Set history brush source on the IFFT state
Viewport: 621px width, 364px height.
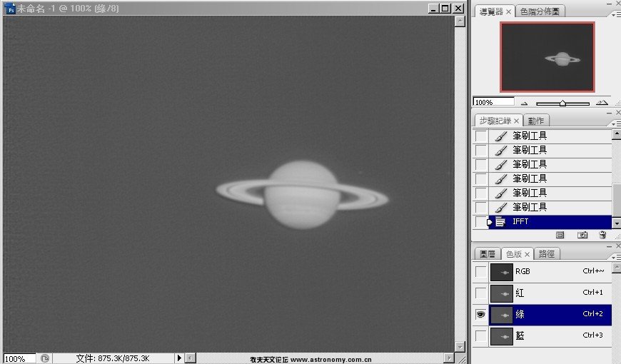click(x=480, y=222)
